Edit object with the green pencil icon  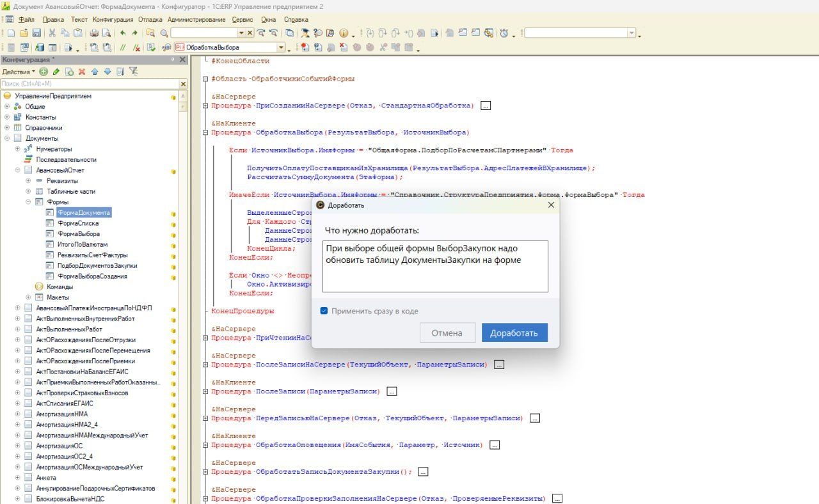pyautogui.click(x=56, y=72)
